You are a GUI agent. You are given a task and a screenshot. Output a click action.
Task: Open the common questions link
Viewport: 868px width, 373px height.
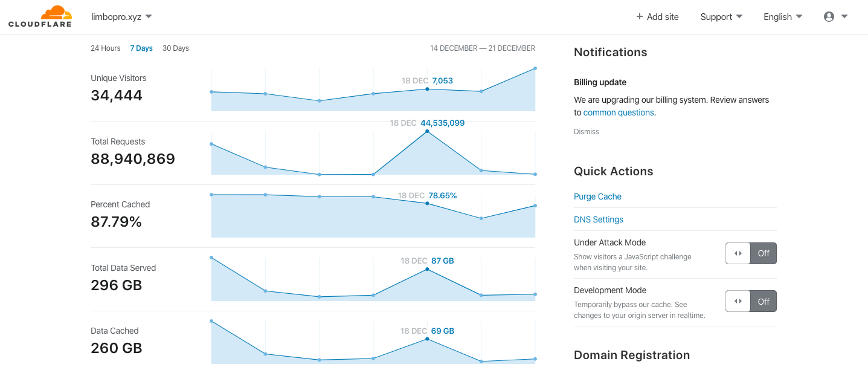[x=619, y=112]
